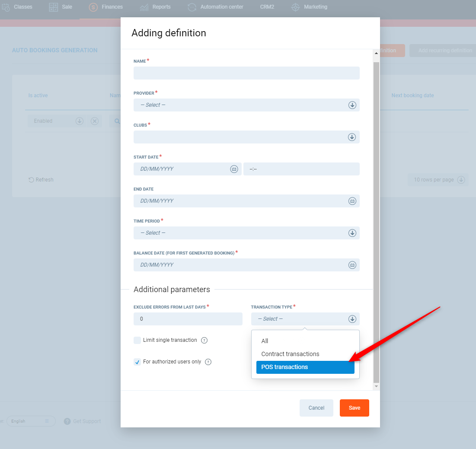Open the Balance Date calendar picker icon

[x=352, y=265]
